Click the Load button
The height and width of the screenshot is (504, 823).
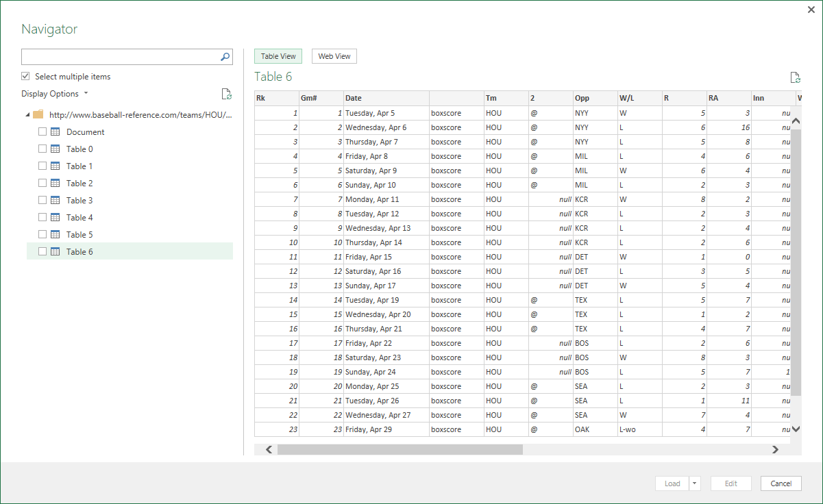click(672, 483)
